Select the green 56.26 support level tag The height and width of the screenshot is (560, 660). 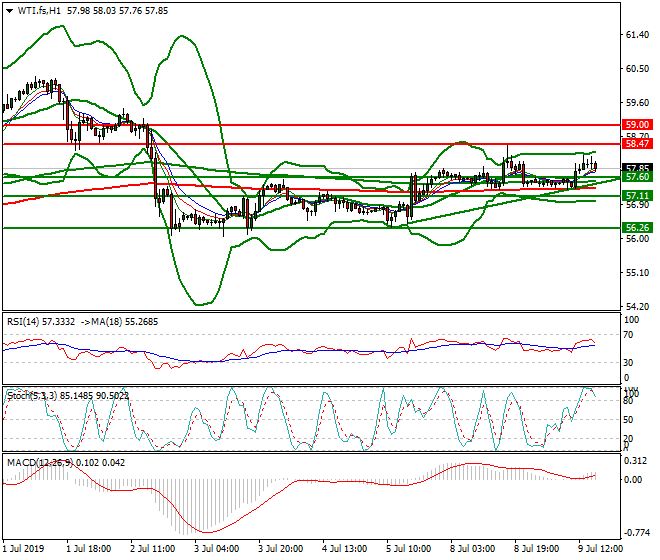click(637, 228)
